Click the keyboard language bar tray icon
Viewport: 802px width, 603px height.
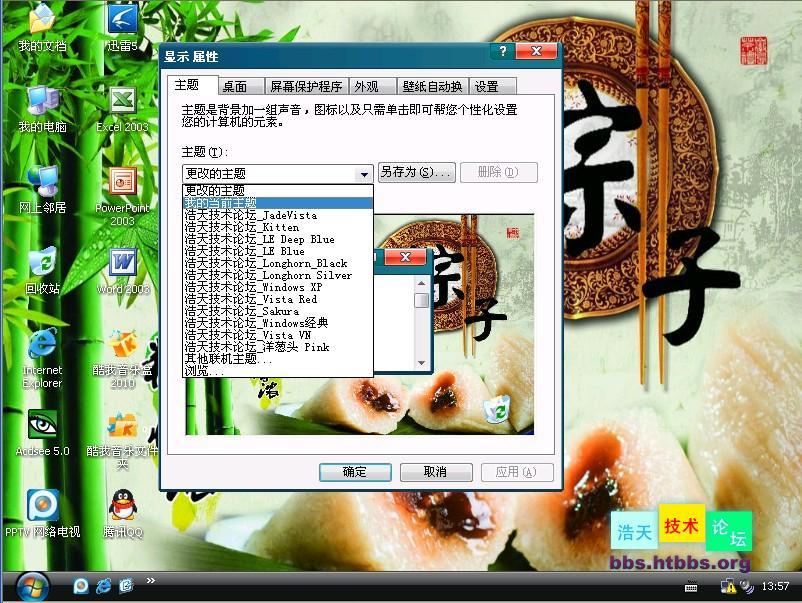691,587
